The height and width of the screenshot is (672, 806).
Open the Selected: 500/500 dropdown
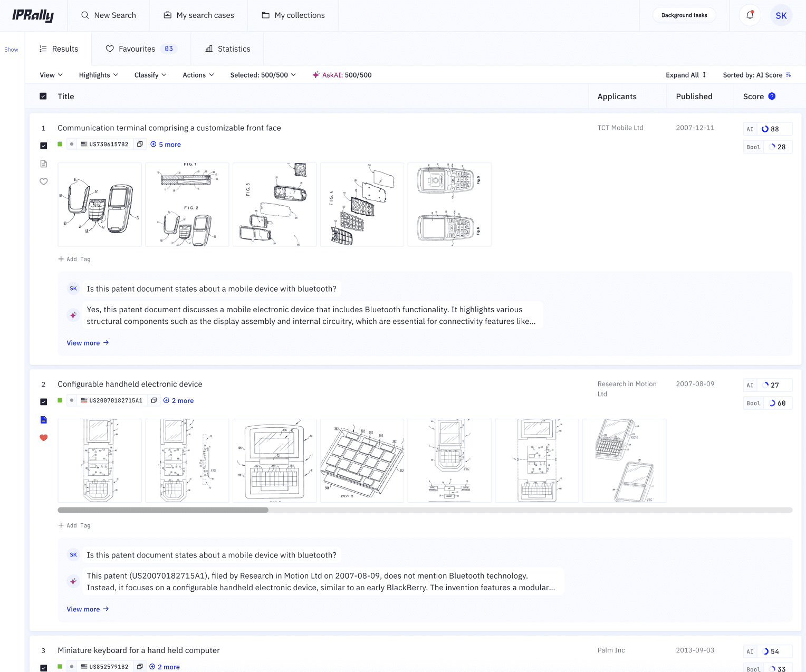pyautogui.click(x=263, y=75)
